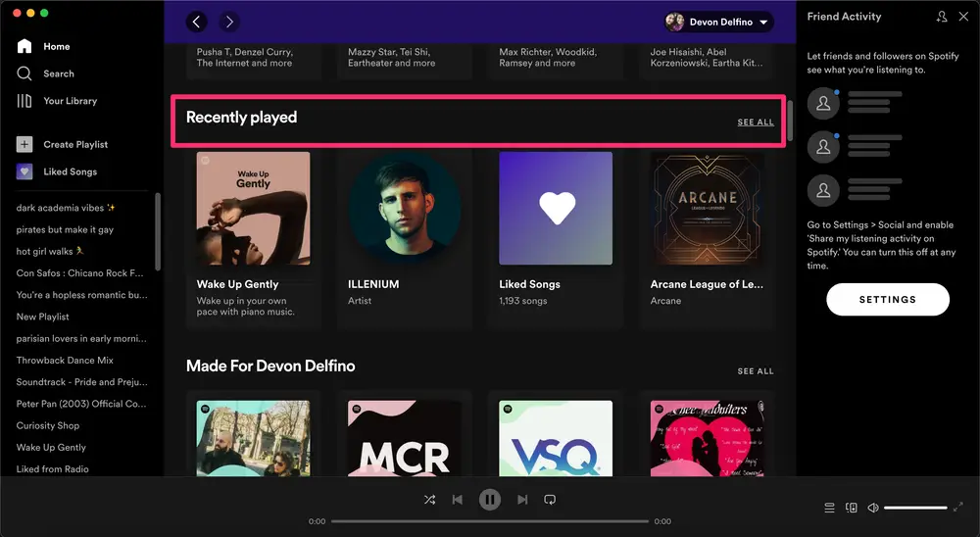This screenshot has width=980, height=537.
Task: Skip to the previous track
Action: tap(458, 500)
